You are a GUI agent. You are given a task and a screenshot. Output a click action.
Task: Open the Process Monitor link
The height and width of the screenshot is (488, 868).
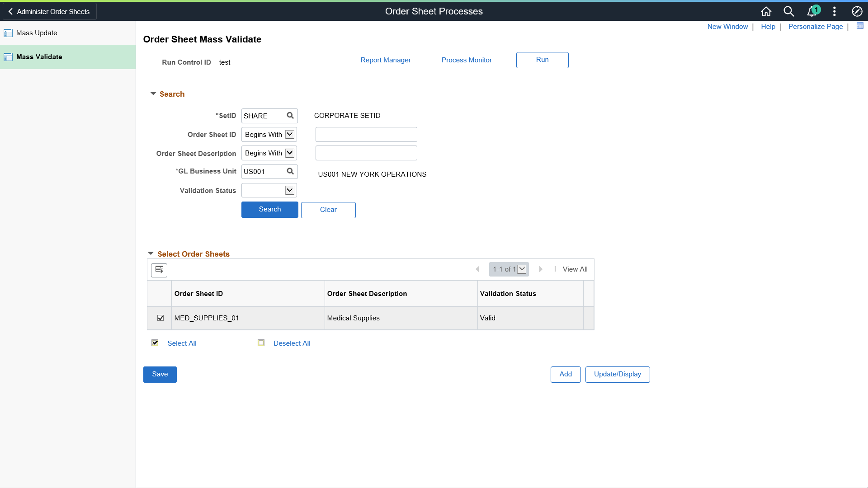(x=467, y=60)
